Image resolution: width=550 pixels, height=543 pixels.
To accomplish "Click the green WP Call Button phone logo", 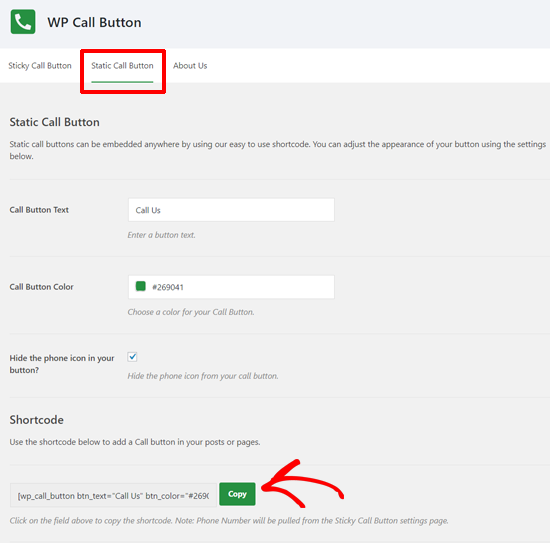I will click(x=23, y=22).
